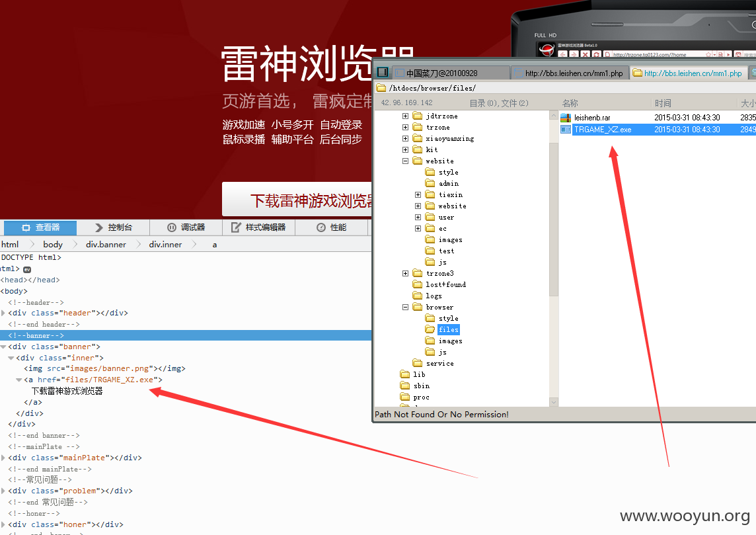Viewport: 756px width, 535px height.
Task: Click the lib folder icon
Action: click(405, 374)
